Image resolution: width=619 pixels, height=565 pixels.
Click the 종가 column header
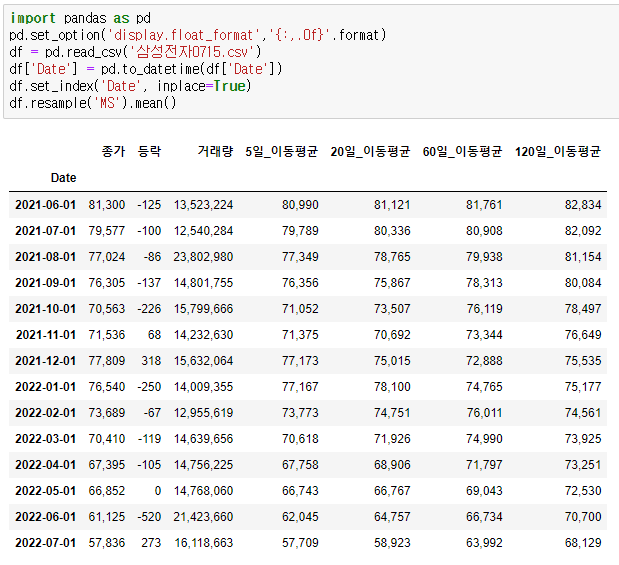click(113, 151)
